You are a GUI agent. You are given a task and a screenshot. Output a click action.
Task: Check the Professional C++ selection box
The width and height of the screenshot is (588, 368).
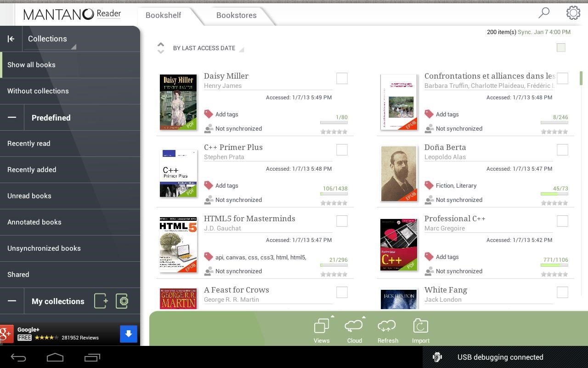[x=562, y=221]
